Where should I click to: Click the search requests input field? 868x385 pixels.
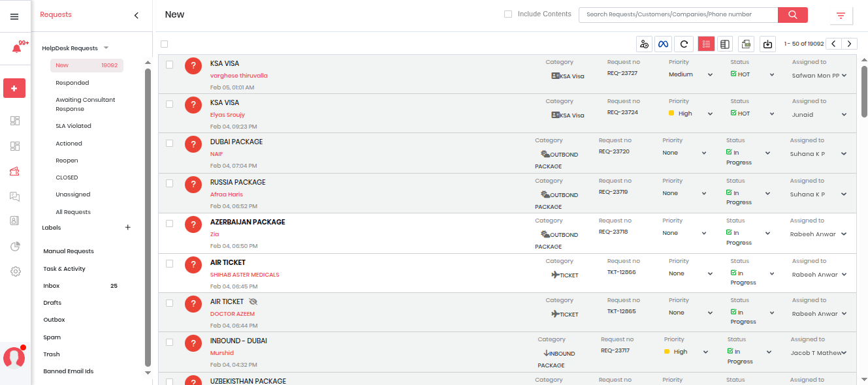tap(677, 14)
